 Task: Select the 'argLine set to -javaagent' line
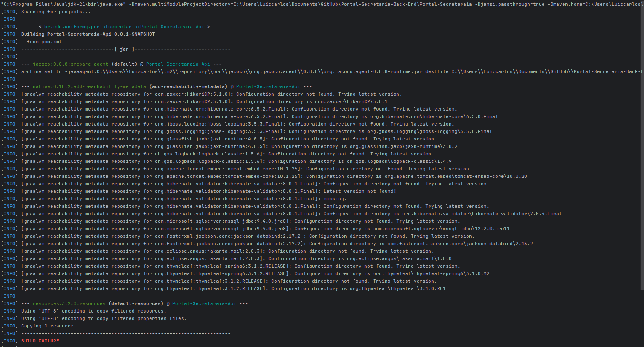322,71
